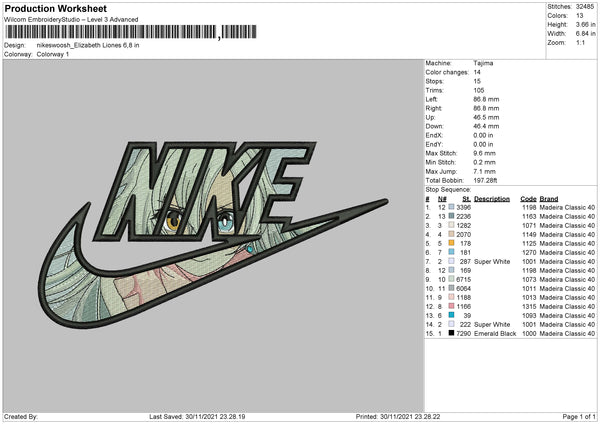Click thread code '1163' in row 2
The image size is (600, 424).
(529, 216)
